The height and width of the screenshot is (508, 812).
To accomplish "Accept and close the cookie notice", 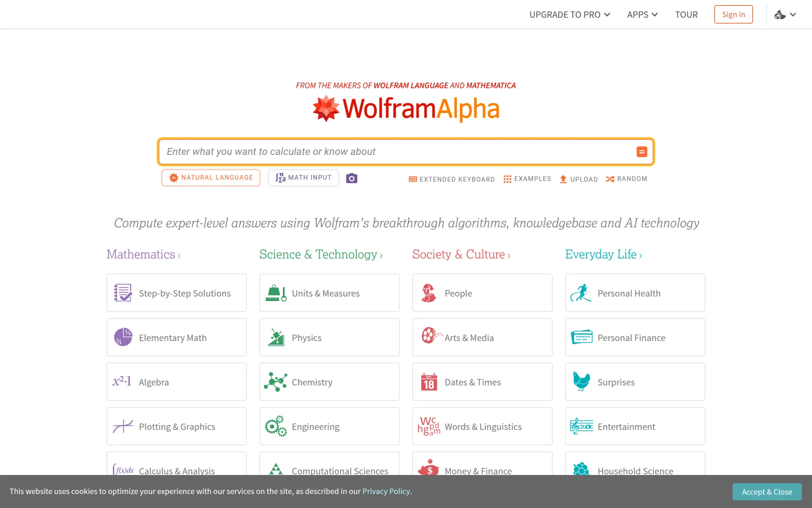I will click(767, 492).
